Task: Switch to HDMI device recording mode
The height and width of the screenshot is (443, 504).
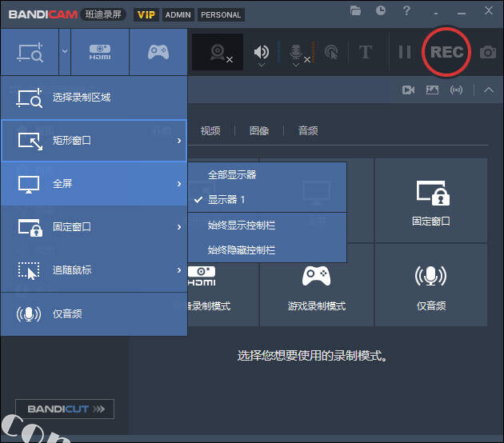Action: click(100, 52)
